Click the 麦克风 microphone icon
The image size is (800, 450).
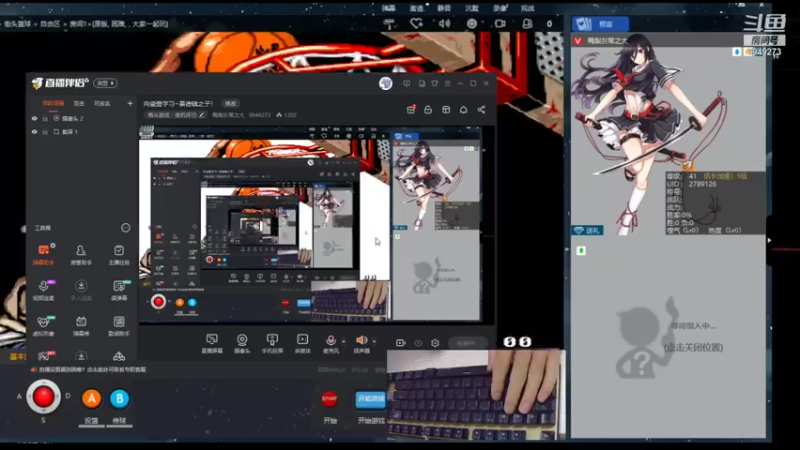pos(331,340)
